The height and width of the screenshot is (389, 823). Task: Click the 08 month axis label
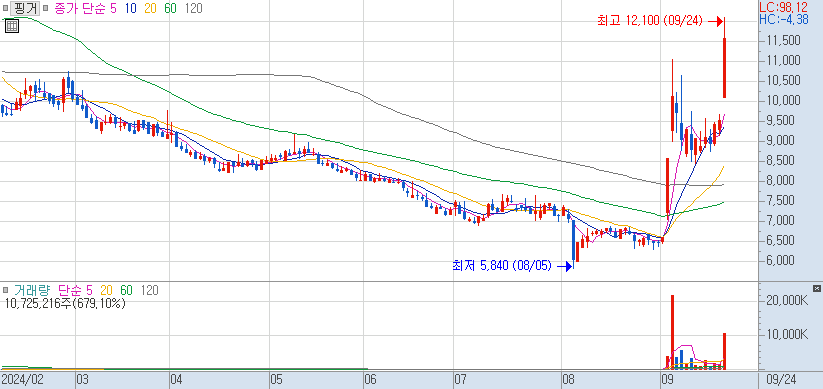568,380
